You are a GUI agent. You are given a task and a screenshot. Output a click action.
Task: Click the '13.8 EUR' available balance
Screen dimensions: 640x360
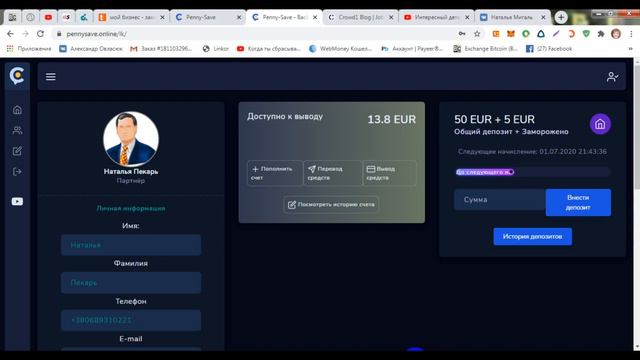(x=391, y=120)
